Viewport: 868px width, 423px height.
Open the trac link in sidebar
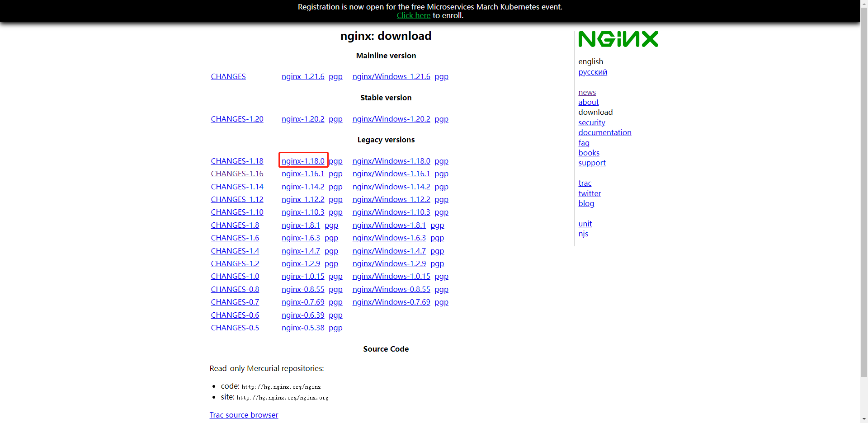click(585, 183)
